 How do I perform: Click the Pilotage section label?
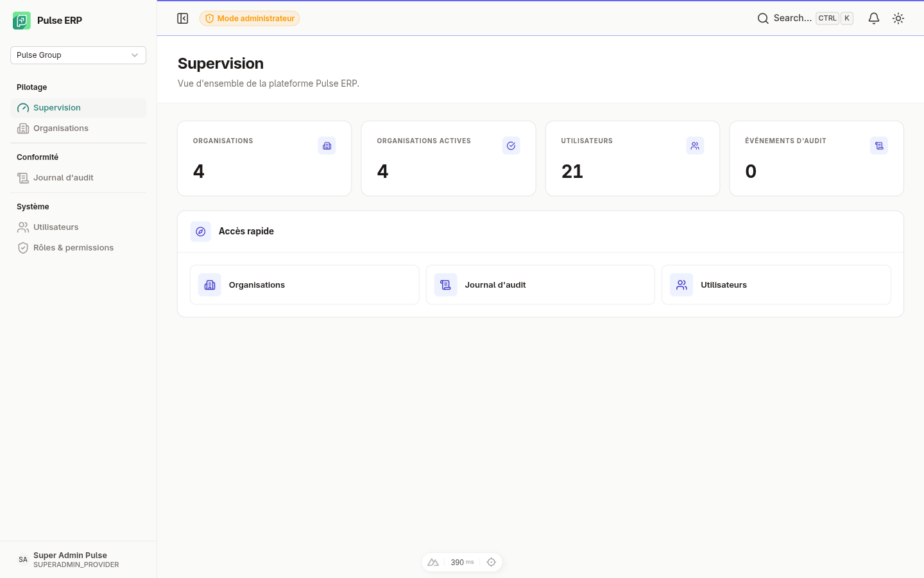tap(32, 87)
